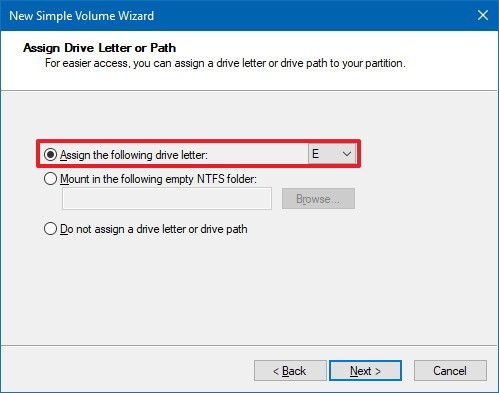
Task: Click the Browse... button
Action: [318, 199]
